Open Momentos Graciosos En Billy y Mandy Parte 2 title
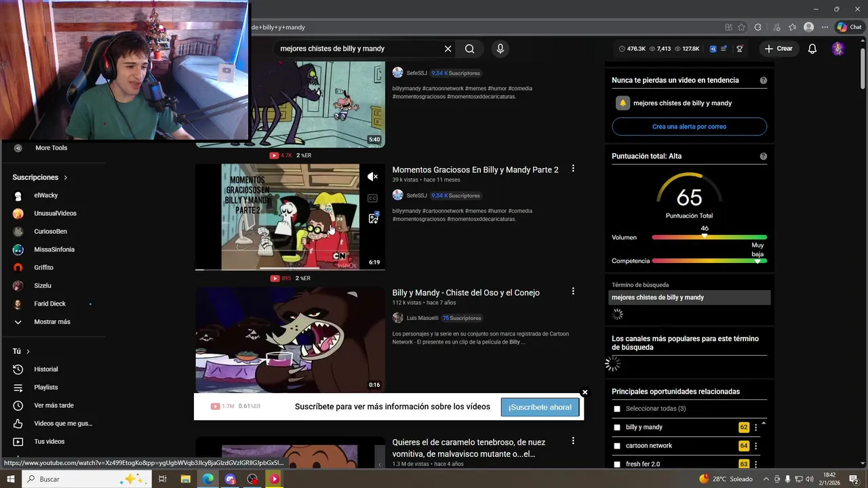This screenshot has width=868, height=488. coord(475,170)
